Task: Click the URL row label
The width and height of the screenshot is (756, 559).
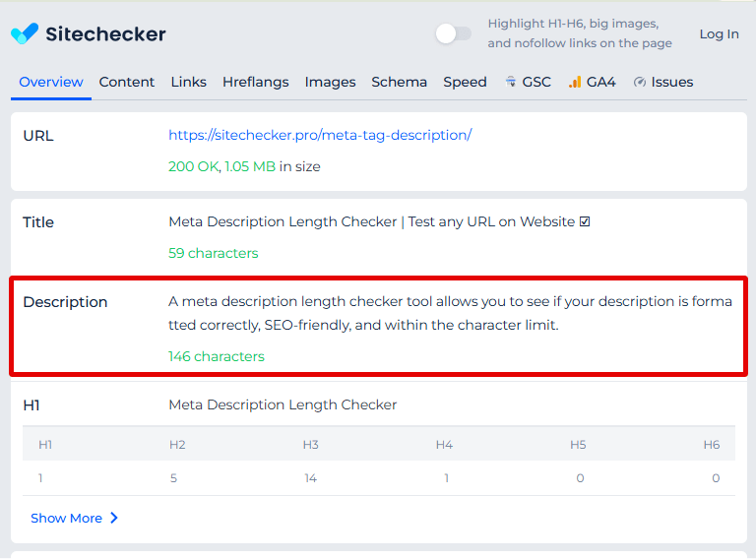Action: [x=38, y=136]
